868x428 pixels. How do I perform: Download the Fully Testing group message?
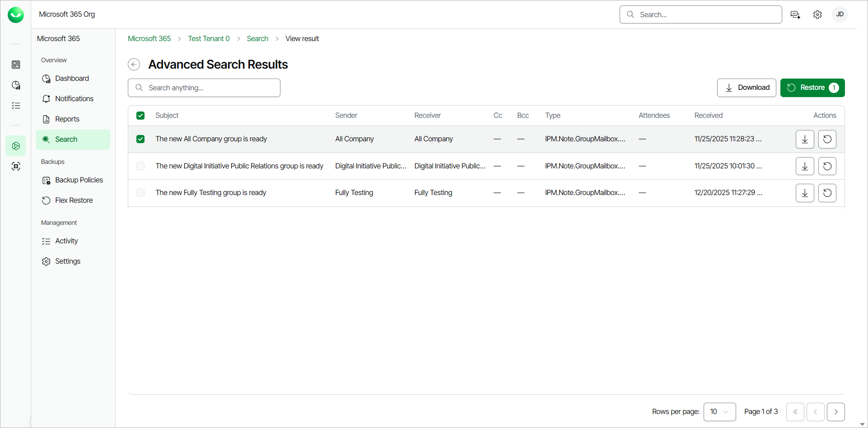[x=805, y=193]
